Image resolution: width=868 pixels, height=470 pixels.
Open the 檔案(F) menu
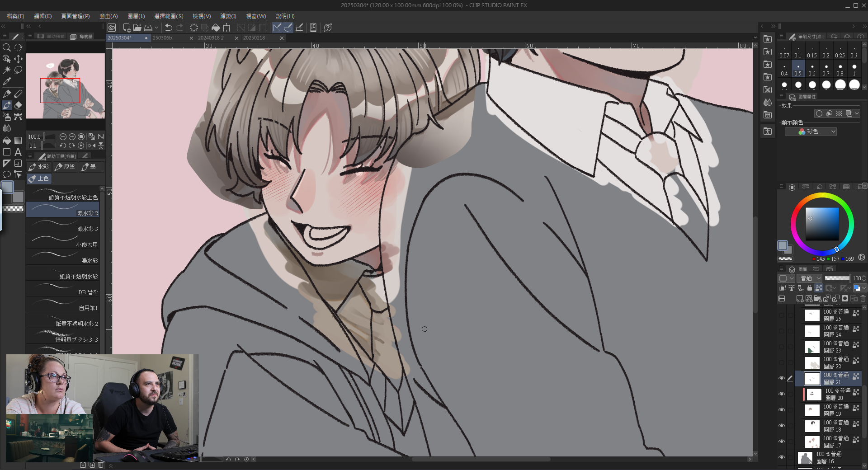15,16
